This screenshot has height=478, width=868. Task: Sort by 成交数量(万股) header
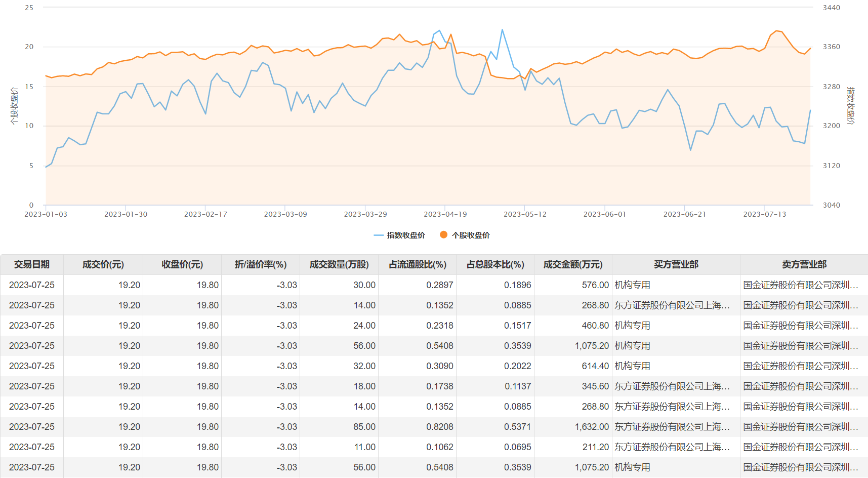coord(339,264)
